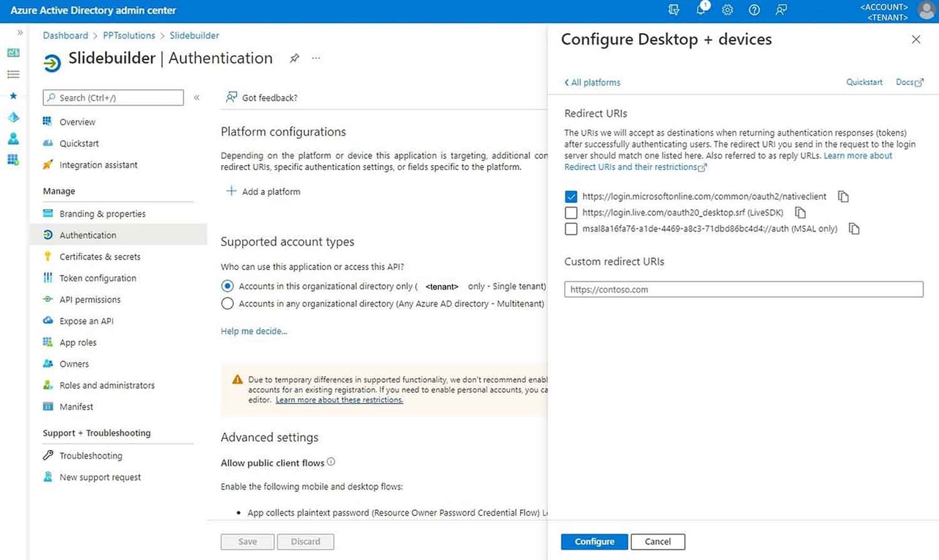Select Accounts in any organizational directory Multitenant
This screenshot has width=939, height=560.
227,303
